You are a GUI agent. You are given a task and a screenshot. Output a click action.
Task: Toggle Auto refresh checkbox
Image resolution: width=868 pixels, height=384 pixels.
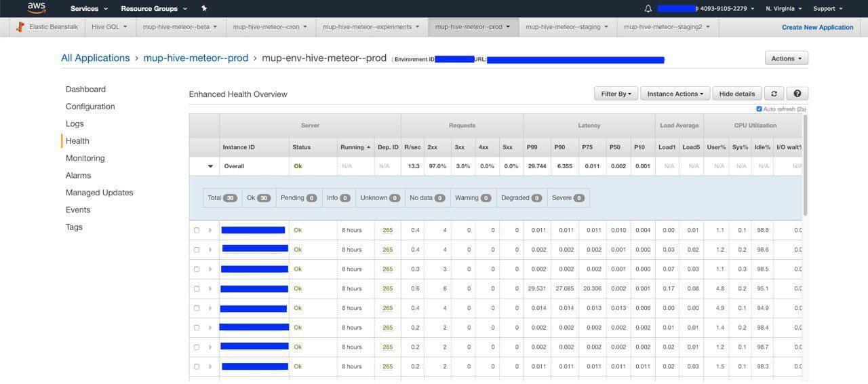759,109
